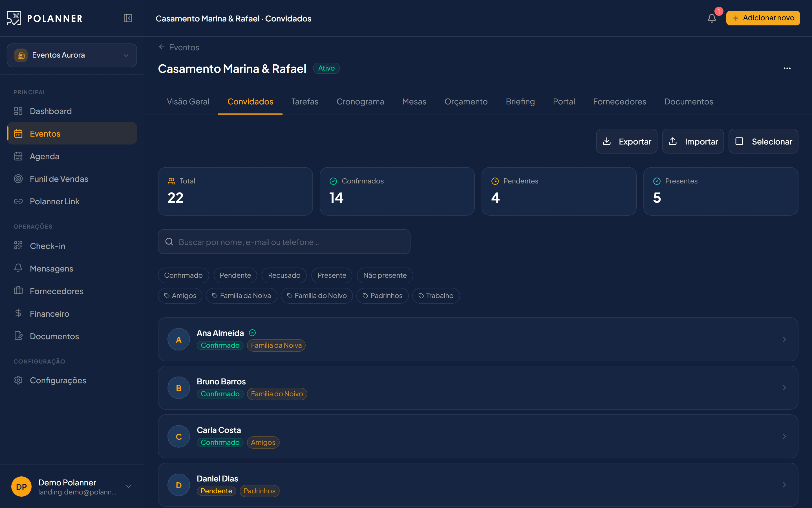Click the Check-in QR code icon
Viewport: 812px width, 508px height.
[18, 246]
